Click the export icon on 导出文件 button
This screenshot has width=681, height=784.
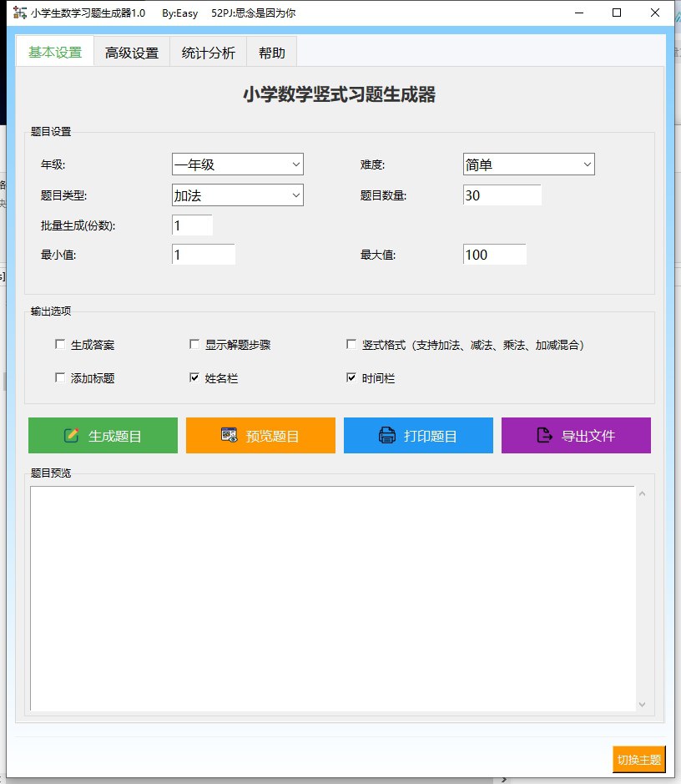pyautogui.click(x=543, y=435)
